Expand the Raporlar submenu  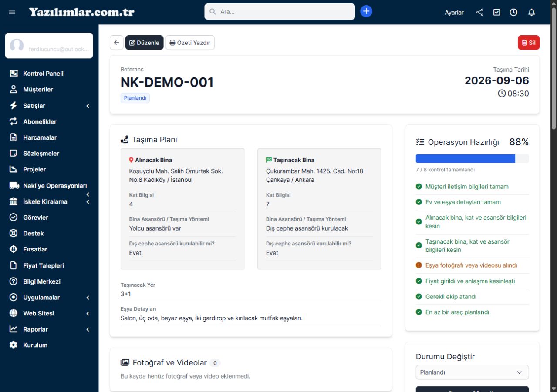pyautogui.click(x=88, y=329)
